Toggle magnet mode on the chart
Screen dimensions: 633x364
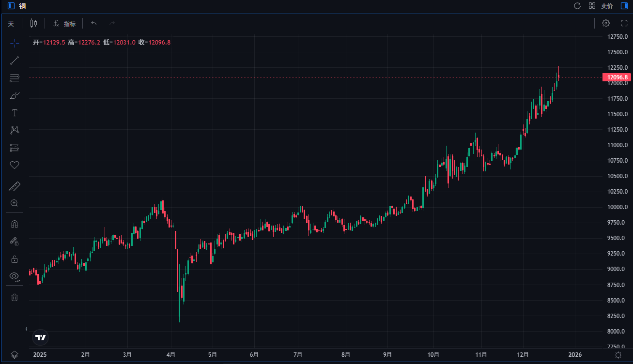[15, 224]
